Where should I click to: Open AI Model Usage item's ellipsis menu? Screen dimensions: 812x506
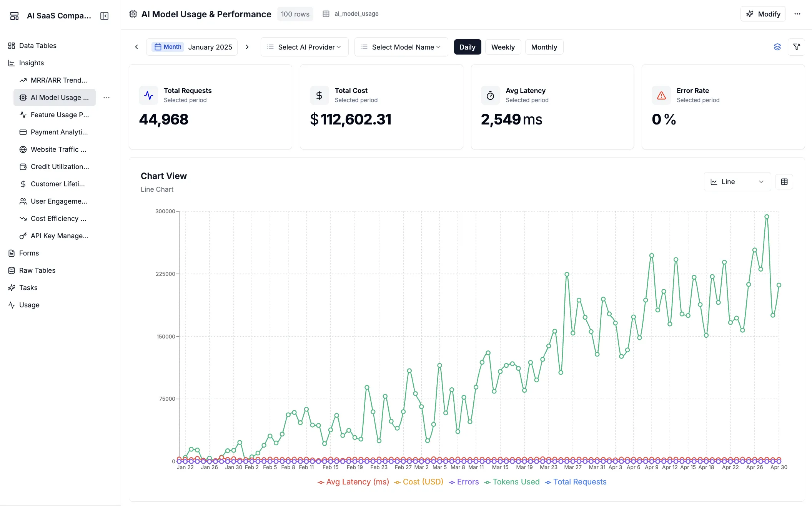point(106,98)
